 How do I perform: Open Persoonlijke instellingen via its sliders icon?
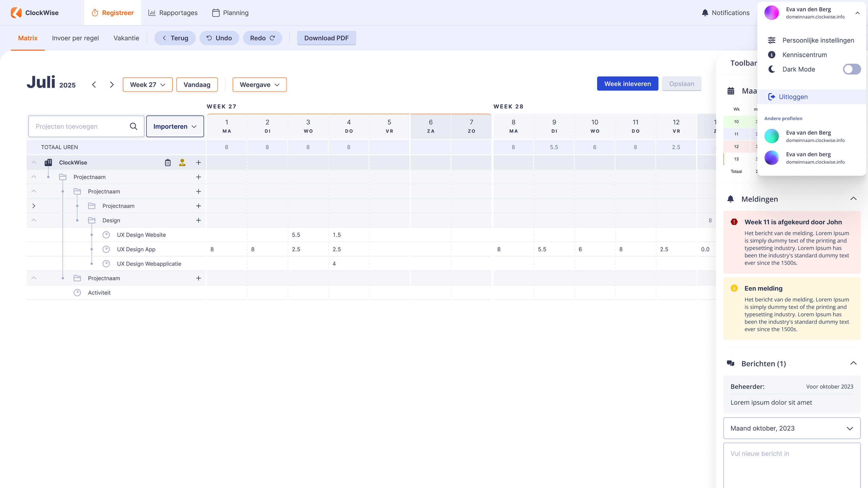772,40
